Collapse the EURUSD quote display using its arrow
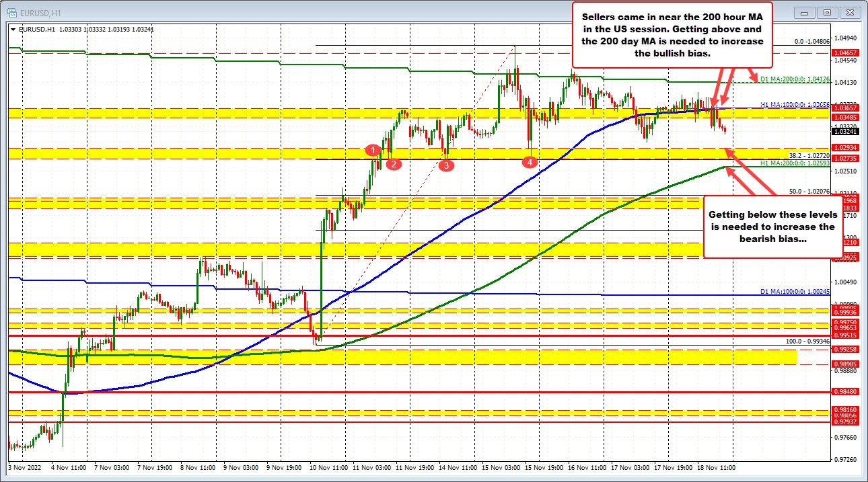The width and height of the screenshot is (868, 482). point(11,29)
